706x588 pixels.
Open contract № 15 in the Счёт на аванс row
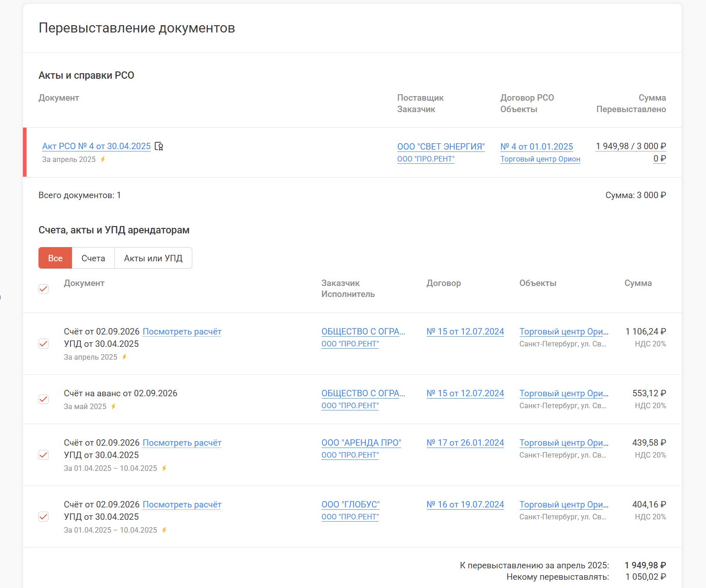(465, 394)
